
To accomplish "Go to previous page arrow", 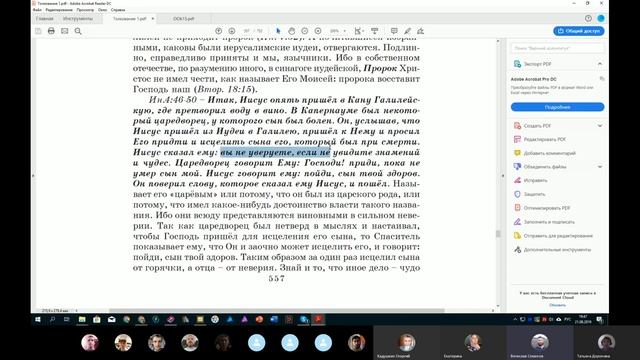I will coord(218,31).
